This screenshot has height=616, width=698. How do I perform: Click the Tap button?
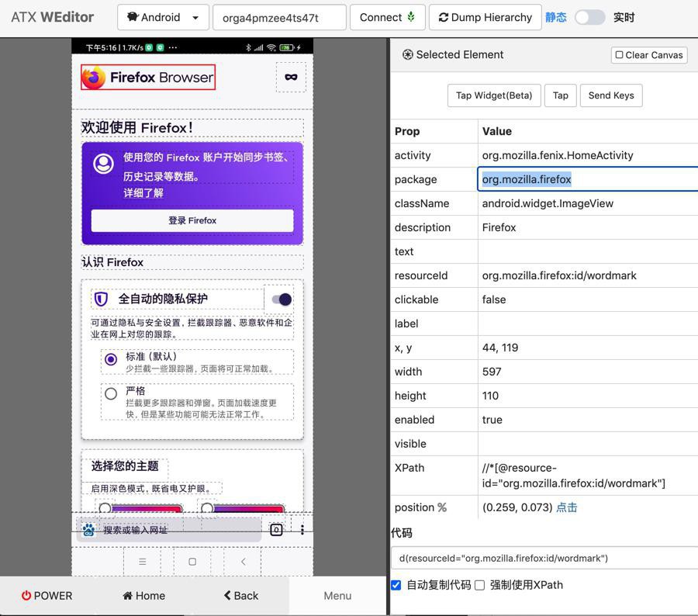561,95
